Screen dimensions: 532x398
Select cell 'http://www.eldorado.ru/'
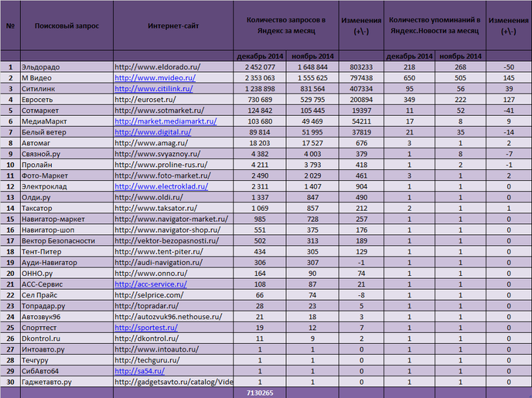[173, 67]
